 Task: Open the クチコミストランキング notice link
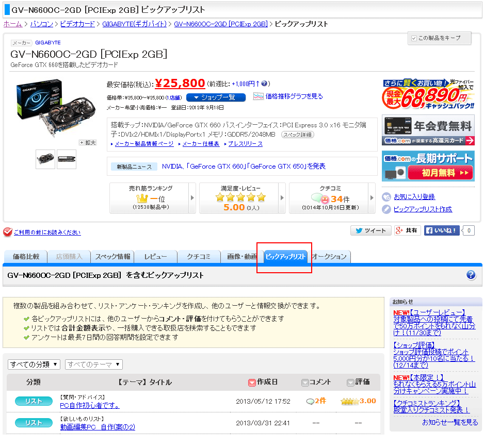pyautogui.click(x=431, y=406)
